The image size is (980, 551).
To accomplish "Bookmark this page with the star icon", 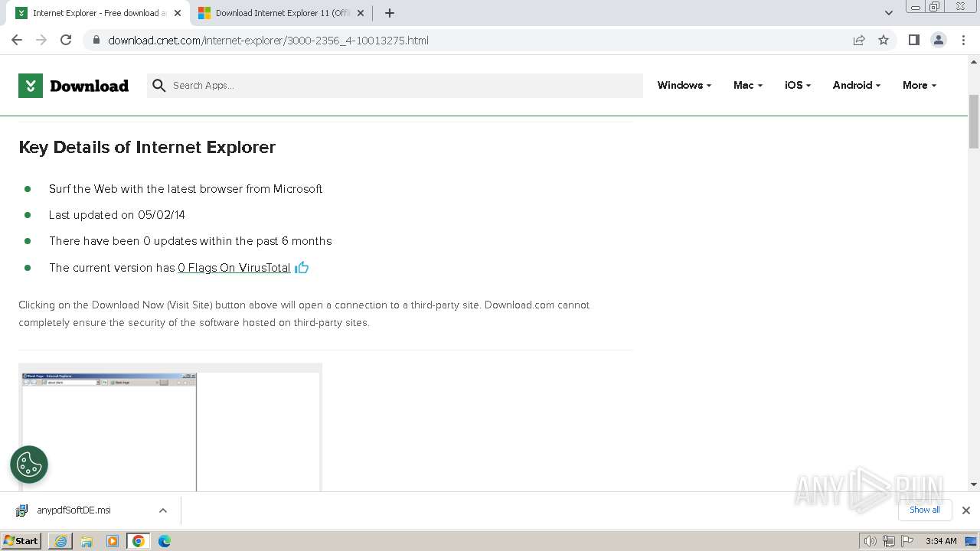I will [884, 40].
